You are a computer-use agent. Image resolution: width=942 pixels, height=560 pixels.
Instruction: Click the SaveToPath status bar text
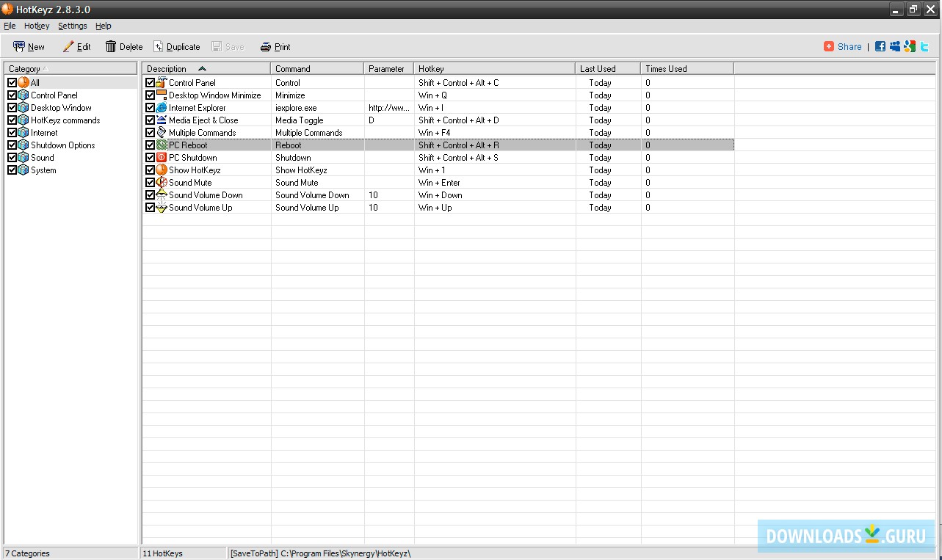(321, 553)
